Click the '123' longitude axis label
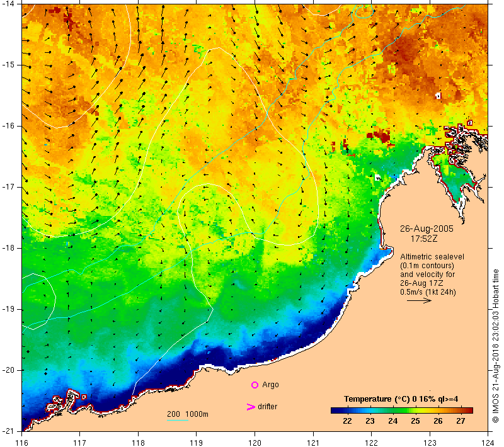Viewport: 504px width, 447px height. [430, 443]
